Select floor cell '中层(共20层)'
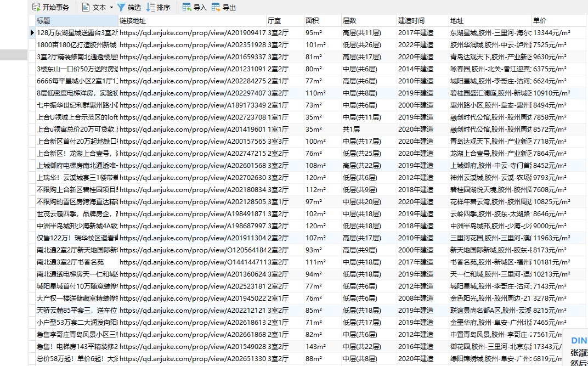The image size is (588, 366). click(369, 201)
